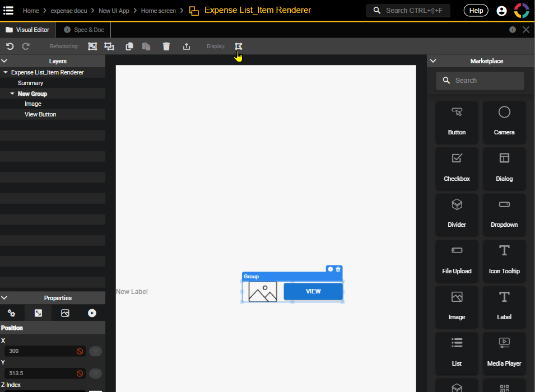Collapse the New Group tree node
The image size is (535, 392).
tap(12, 94)
